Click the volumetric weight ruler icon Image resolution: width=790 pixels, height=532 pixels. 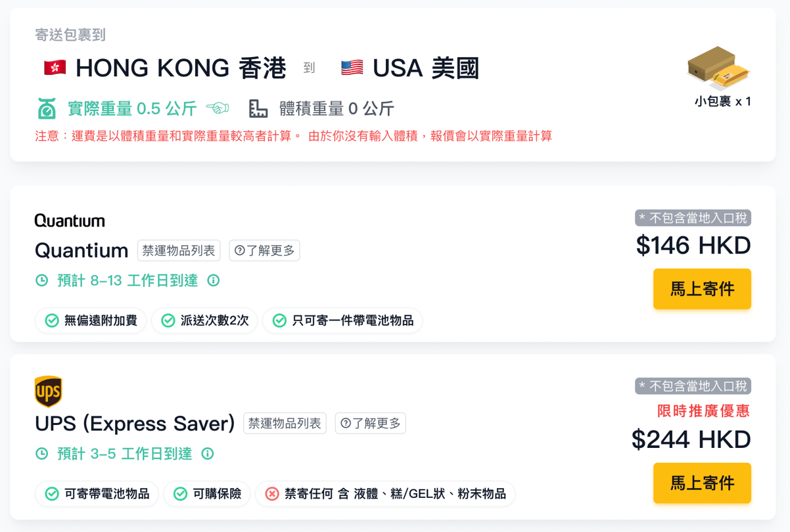pos(258,108)
